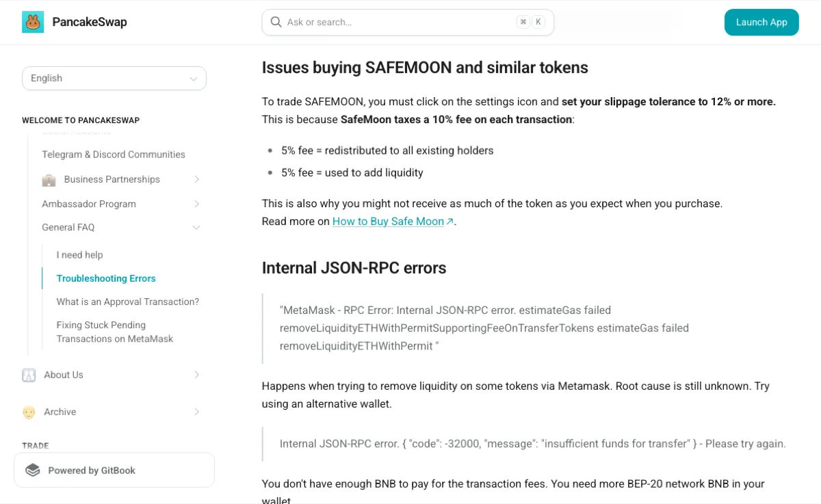Click the Internal JSON-RPC errors heading

click(354, 268)
